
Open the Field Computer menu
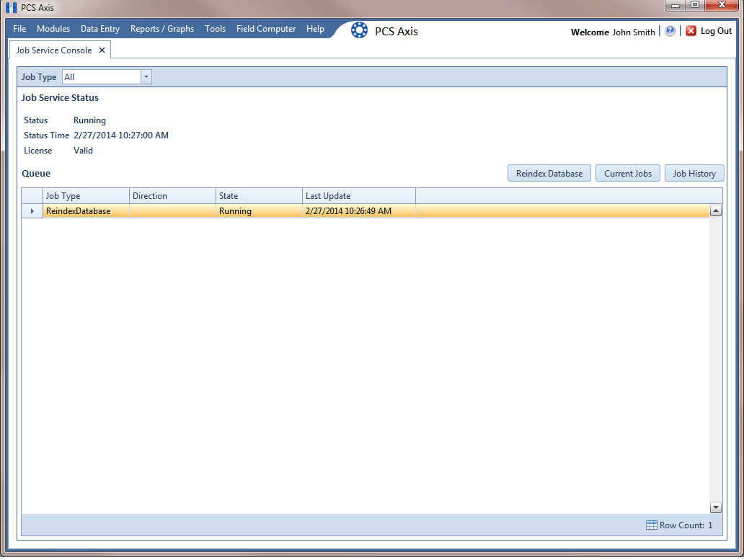click(x=266, y=29)
